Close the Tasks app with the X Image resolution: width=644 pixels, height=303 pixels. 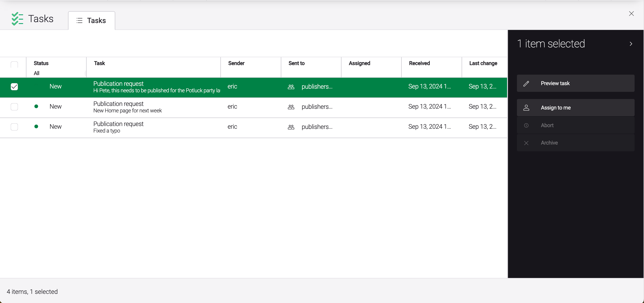[x=631, y=13]
